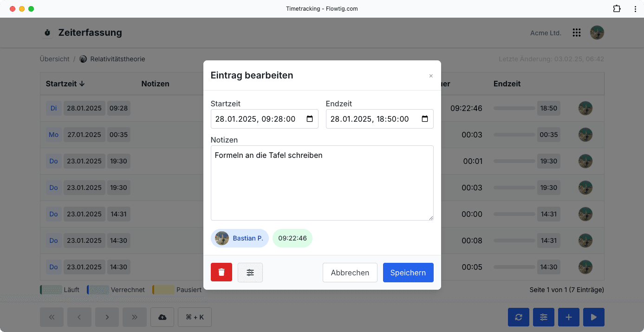
Task: Click the Übersicht breadcrumb link
Action: (x=55, y=59)
